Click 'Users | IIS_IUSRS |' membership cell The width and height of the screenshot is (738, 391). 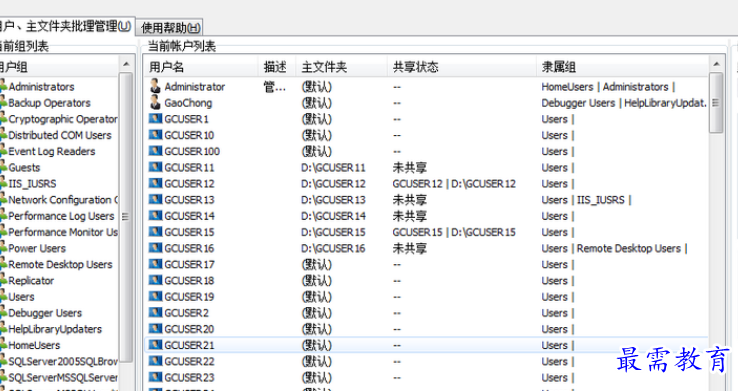tap(586, 200)
